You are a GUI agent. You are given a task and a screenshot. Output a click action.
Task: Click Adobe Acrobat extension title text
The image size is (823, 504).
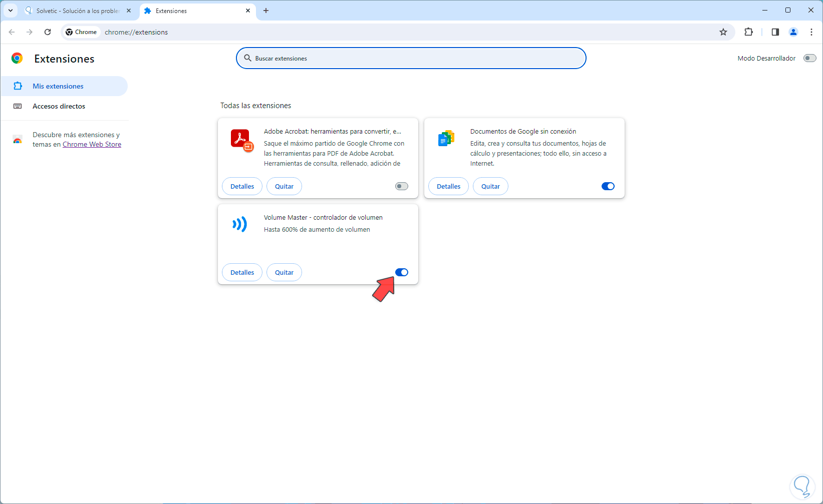333,132
